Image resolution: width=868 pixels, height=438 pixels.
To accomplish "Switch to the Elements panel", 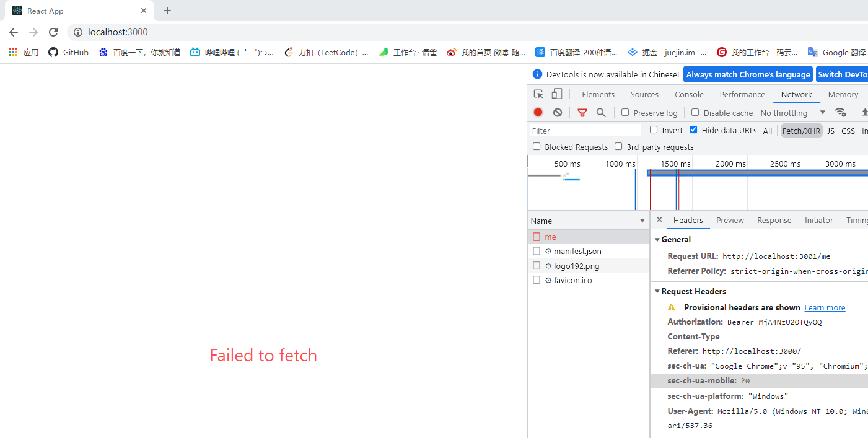I will (x=598, y=94).
